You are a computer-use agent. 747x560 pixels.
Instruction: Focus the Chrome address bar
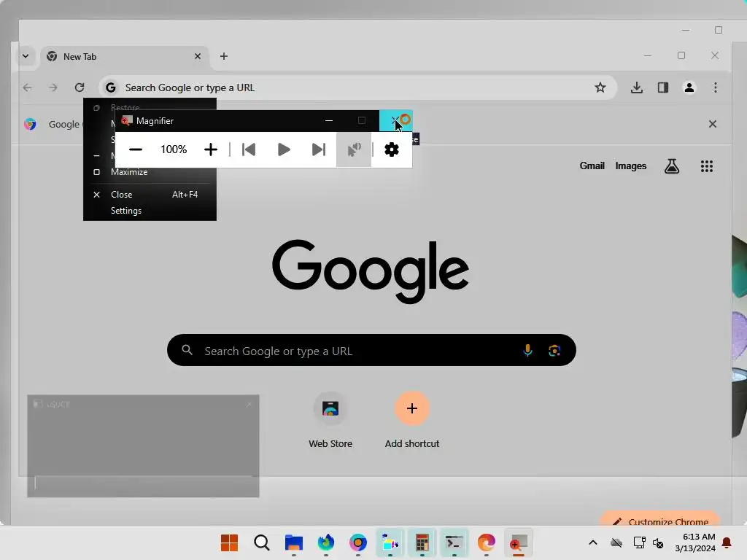tap(357, 87)
